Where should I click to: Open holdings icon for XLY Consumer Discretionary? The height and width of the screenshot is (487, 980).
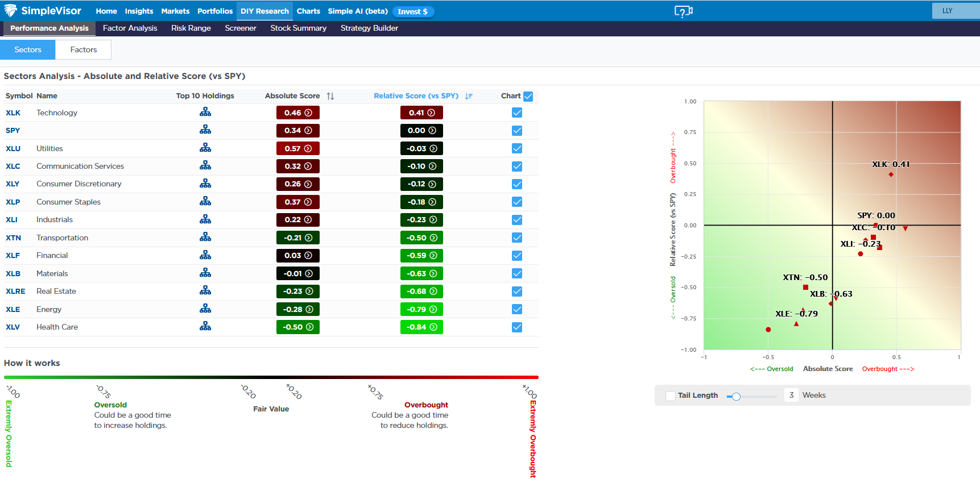tap(205, 183)
